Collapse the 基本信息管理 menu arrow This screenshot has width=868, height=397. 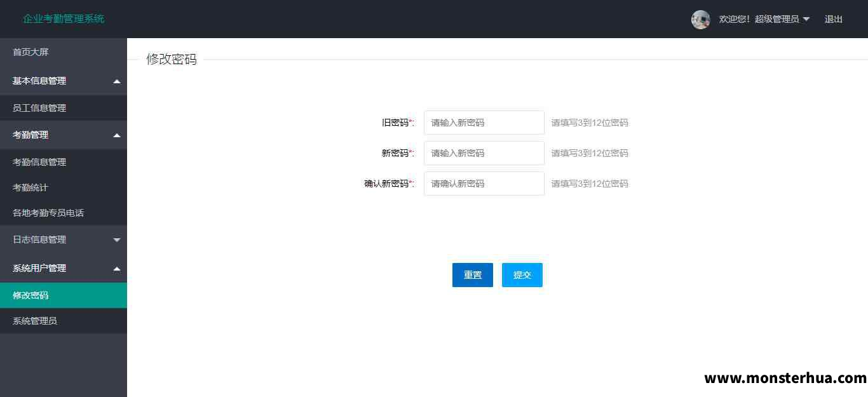(x=116, y=81)
